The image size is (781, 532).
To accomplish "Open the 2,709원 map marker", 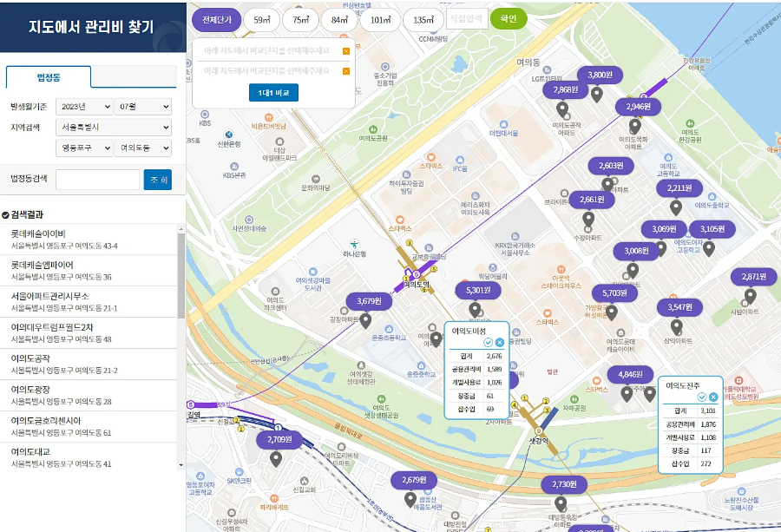I will pyautogui.click(x=279, y=439).
